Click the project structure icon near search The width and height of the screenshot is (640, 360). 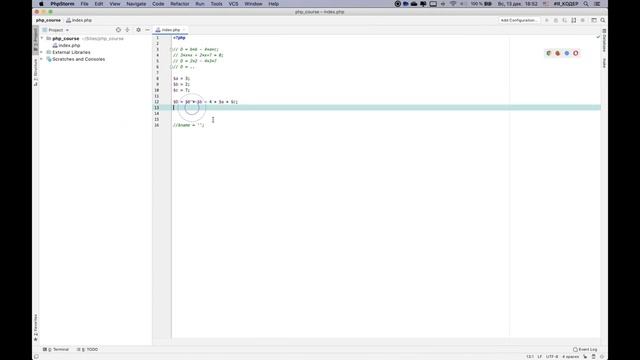coord(594,20)
